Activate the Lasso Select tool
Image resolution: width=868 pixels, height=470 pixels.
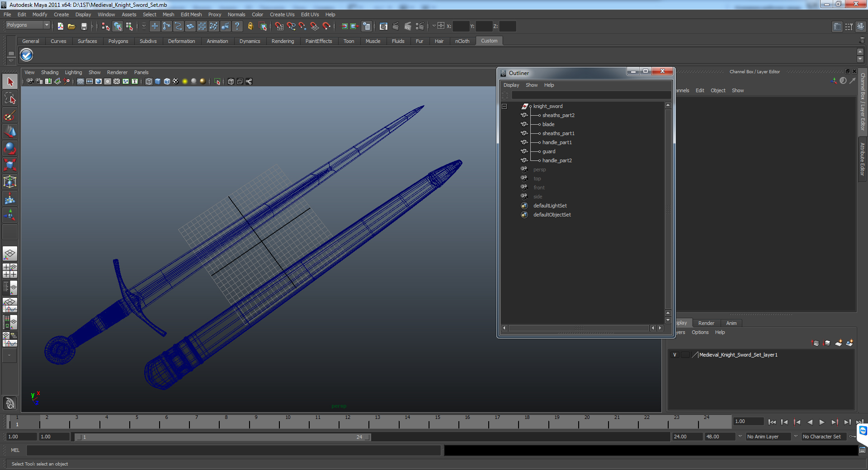[x=10, y=99]
